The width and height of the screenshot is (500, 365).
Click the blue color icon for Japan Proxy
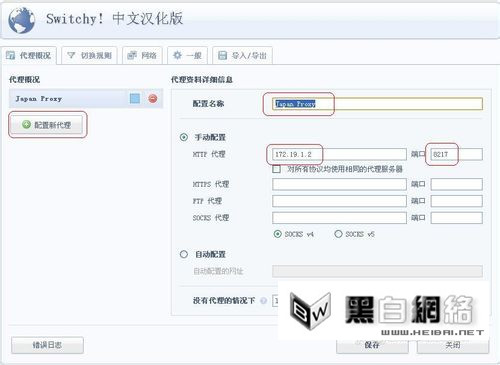click(135, 98)
